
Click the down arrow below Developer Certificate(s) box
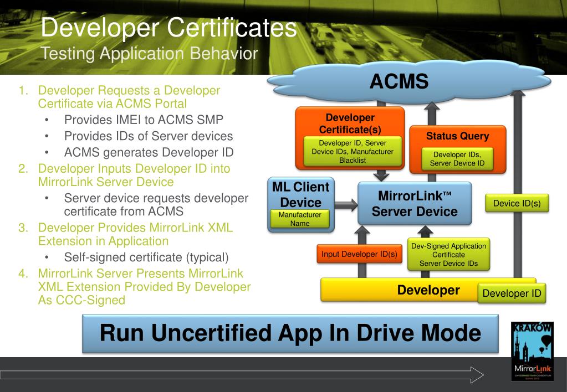[381, 176]
